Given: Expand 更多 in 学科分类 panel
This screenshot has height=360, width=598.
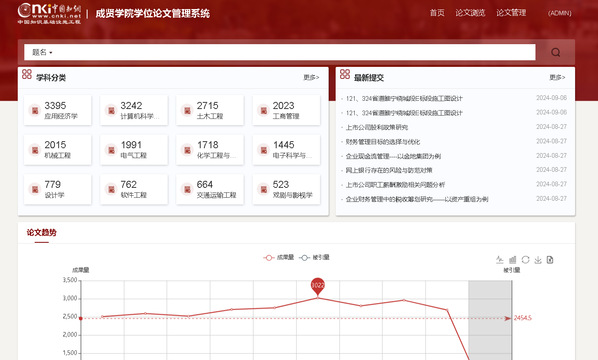Looking at the screenshot, I should tap(311, 77).
